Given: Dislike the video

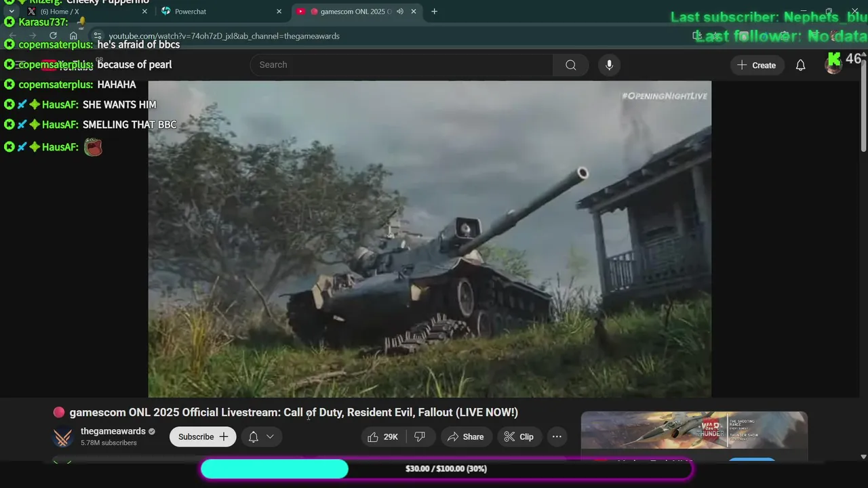Looking at the screenshot, I should click(x=420, y=437).
